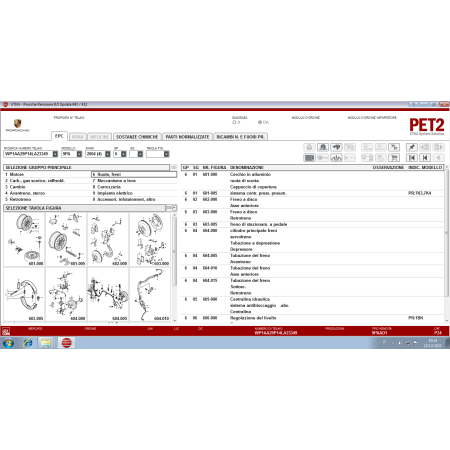Open the PARTI NORMALIZZATE tab
This screenshot has height=450, width=450.
pos(187,137)
